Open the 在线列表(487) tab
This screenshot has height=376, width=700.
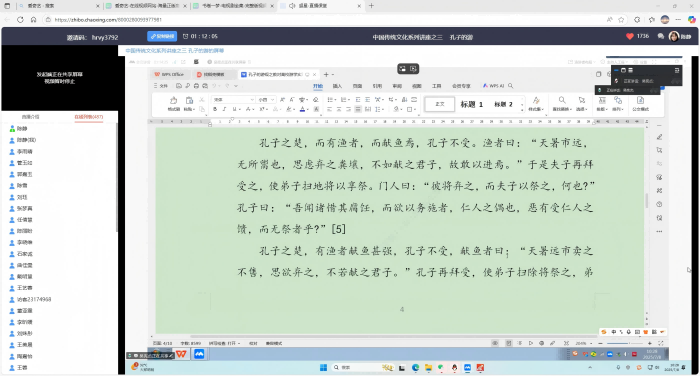tap(88, 117)
